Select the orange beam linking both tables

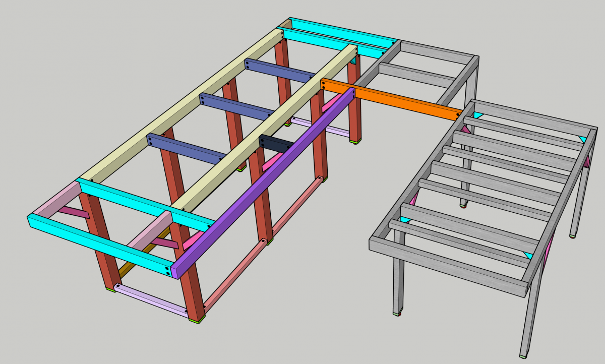[x=392, y=99]
